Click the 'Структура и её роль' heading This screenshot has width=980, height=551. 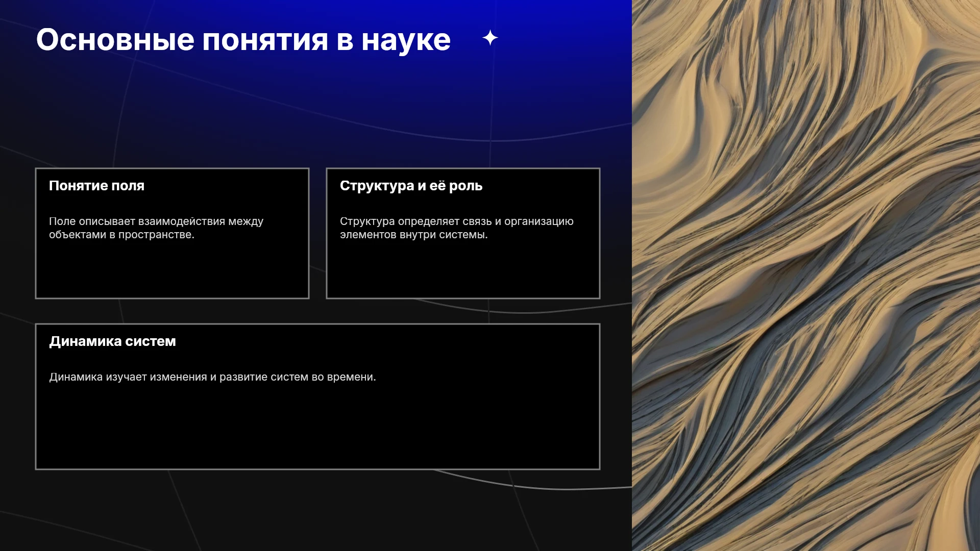pos(411,186)
